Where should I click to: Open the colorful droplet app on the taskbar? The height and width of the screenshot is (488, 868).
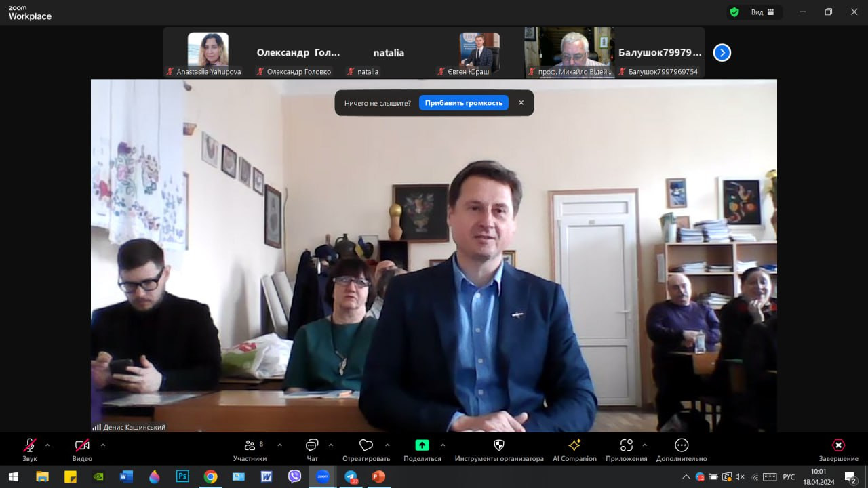pos(154,476)
